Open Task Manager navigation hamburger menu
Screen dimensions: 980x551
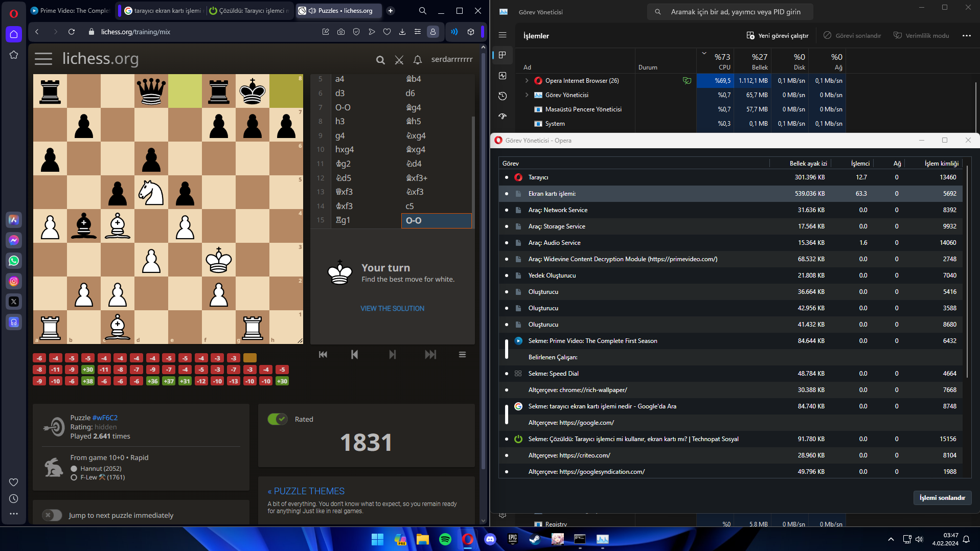pyautogui.click(x=503, y=35)
